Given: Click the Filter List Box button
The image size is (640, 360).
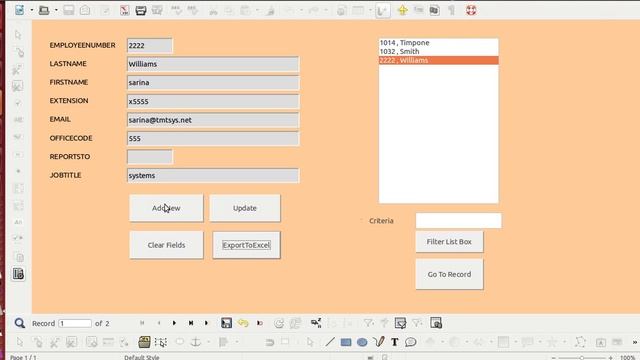Looking at the screenshot, I should point(449,242).
